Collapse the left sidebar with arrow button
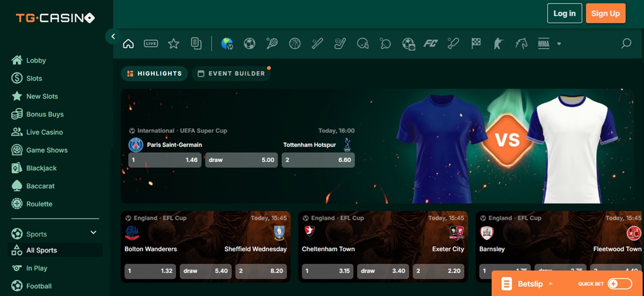The image size is (644, 296). pyautogui.click(x=113, y=37)
